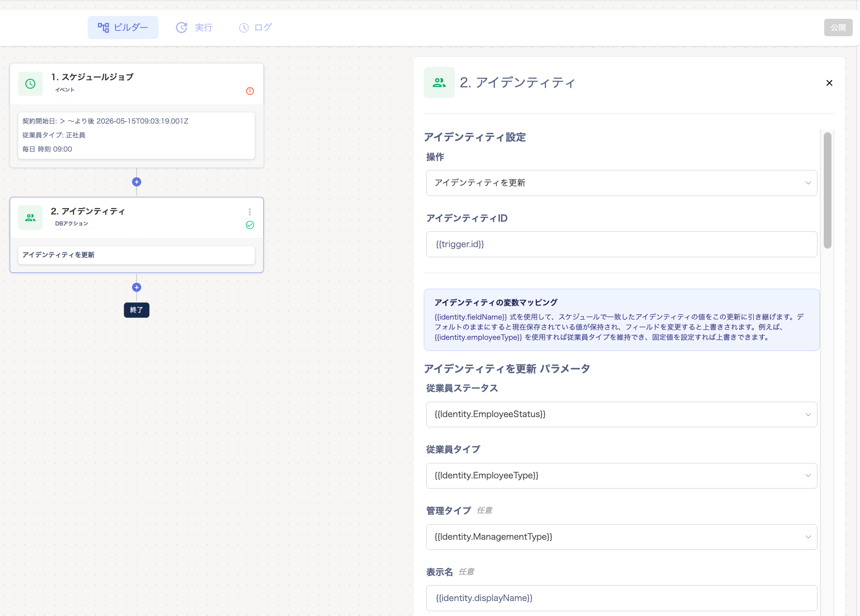This screenshot has width=860, height=616.
Task: Click the settings panel scrollbar
Action: point(828,190)
